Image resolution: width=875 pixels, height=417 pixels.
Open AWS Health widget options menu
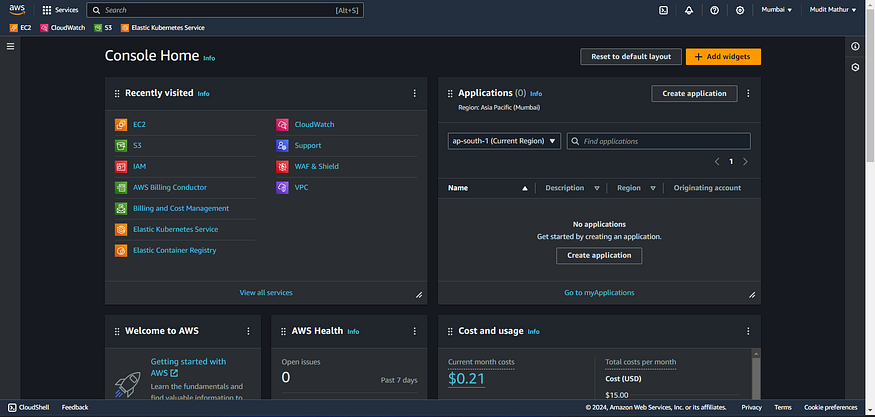(x=414, y=332)
